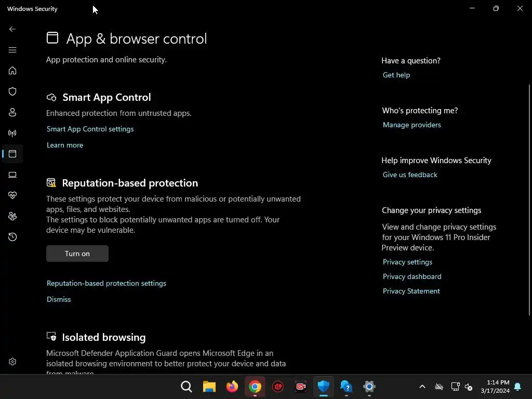Click Learn more under Smart App Control
This screenshot has height=399, width=532.
point(65,145)
